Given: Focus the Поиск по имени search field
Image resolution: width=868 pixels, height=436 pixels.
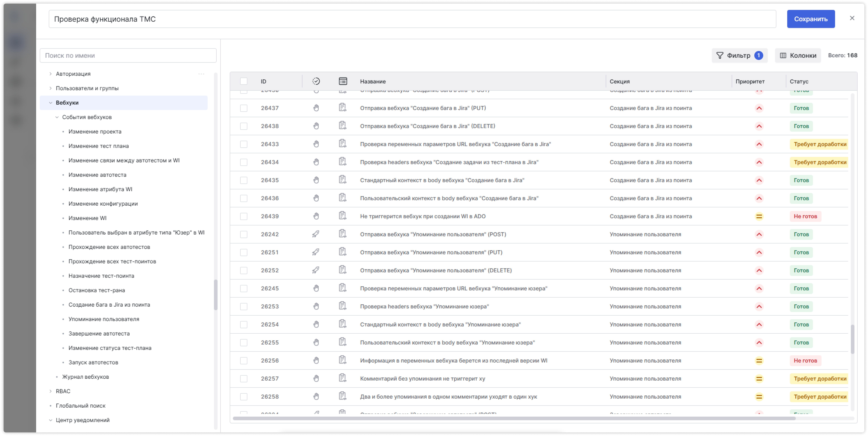Looking at the screenshot, I should [128, 56].
